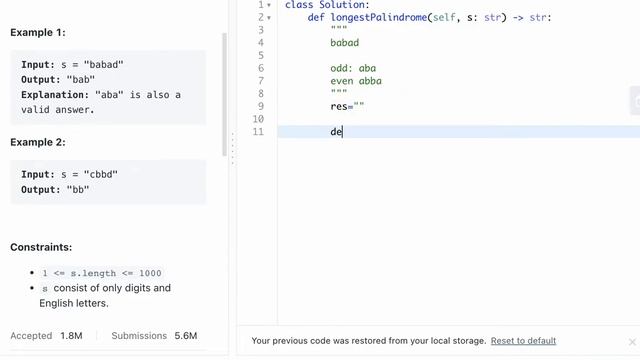Click the res="" code line
640x360 pixels.
pyautogui.click(x=347, y=107)
